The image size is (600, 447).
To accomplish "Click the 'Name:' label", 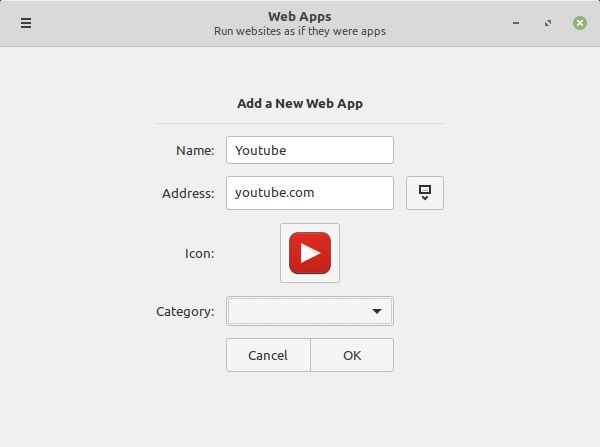I will tap(195, 150).
